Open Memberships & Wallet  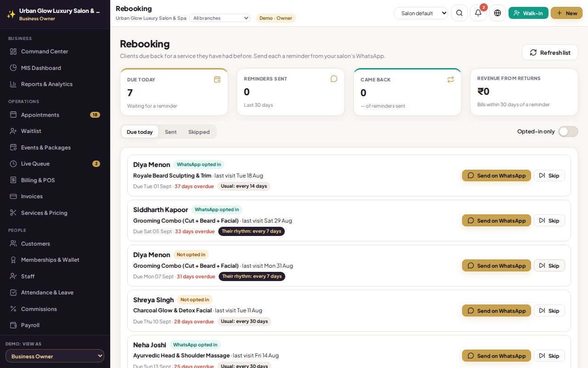point(55,260)
